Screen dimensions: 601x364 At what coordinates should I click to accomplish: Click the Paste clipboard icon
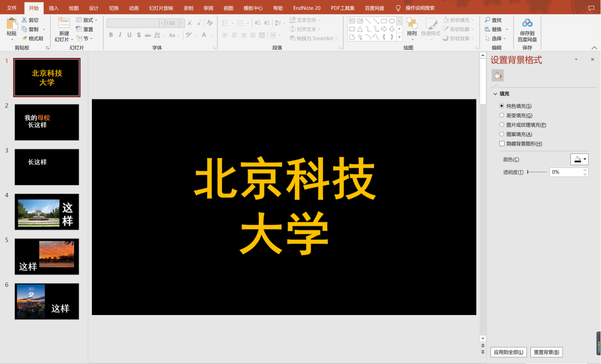coord(12,24)
